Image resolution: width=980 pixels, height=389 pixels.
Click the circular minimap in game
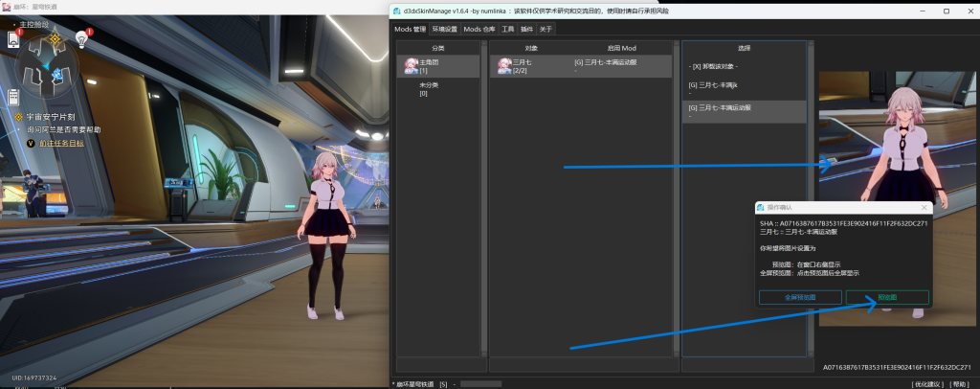(48, 69)
